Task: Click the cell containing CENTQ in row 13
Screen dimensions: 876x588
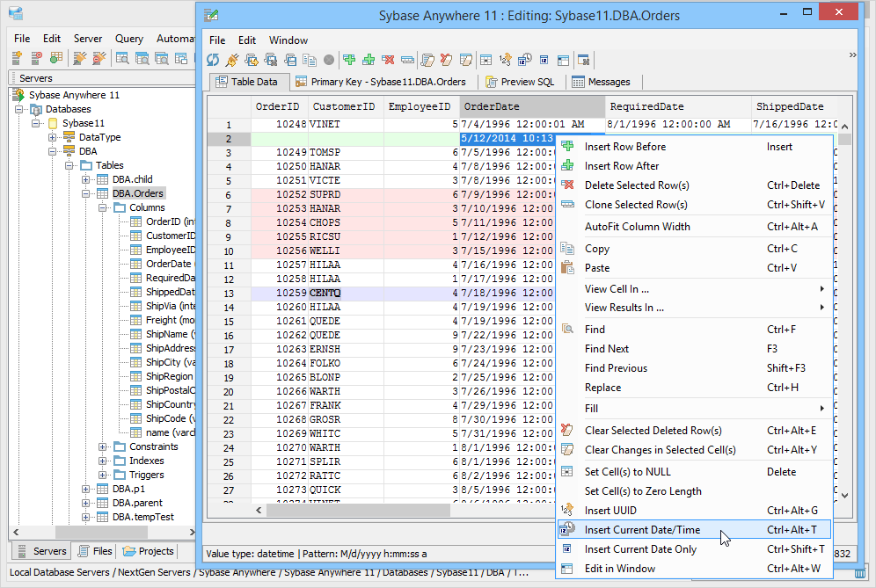Action: 346,294
